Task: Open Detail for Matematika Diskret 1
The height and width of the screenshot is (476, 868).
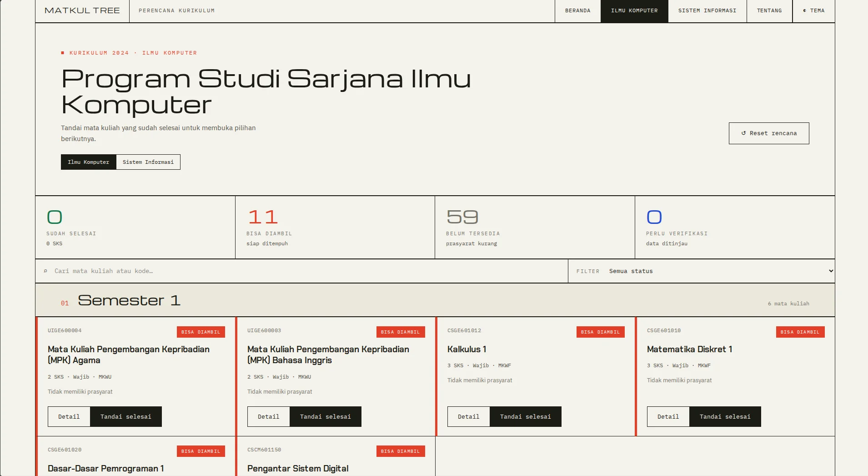Action: click(668, 417)
